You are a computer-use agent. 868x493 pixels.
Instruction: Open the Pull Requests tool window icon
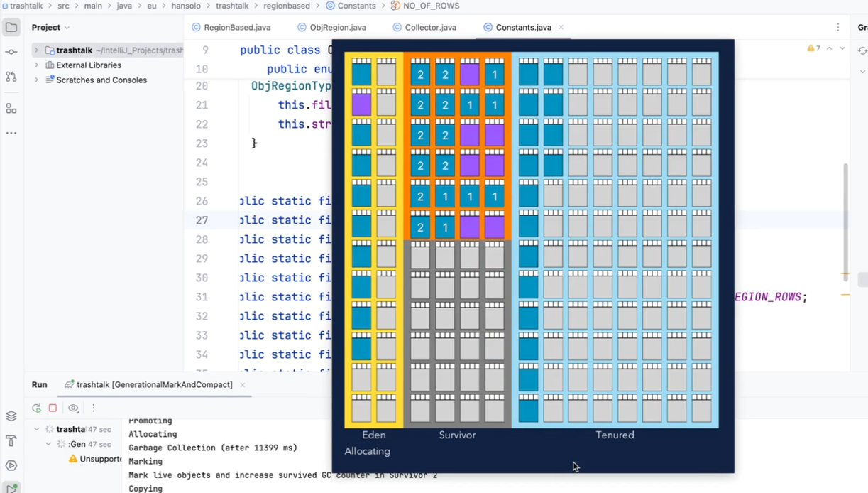(x=11, y=77)
